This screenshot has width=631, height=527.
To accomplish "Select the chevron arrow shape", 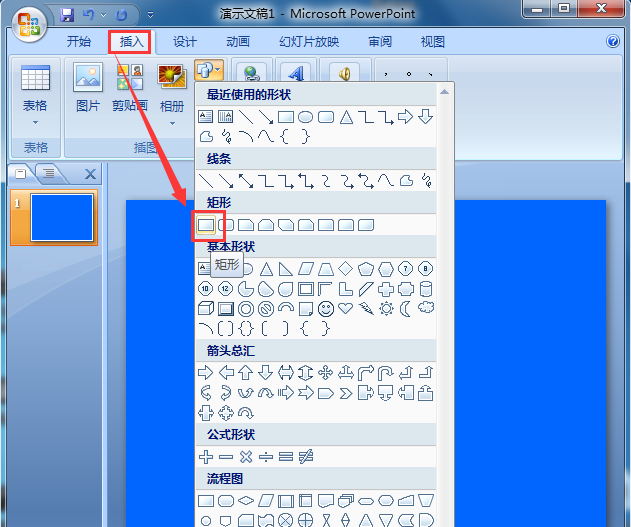I will (x=346, y=393).
